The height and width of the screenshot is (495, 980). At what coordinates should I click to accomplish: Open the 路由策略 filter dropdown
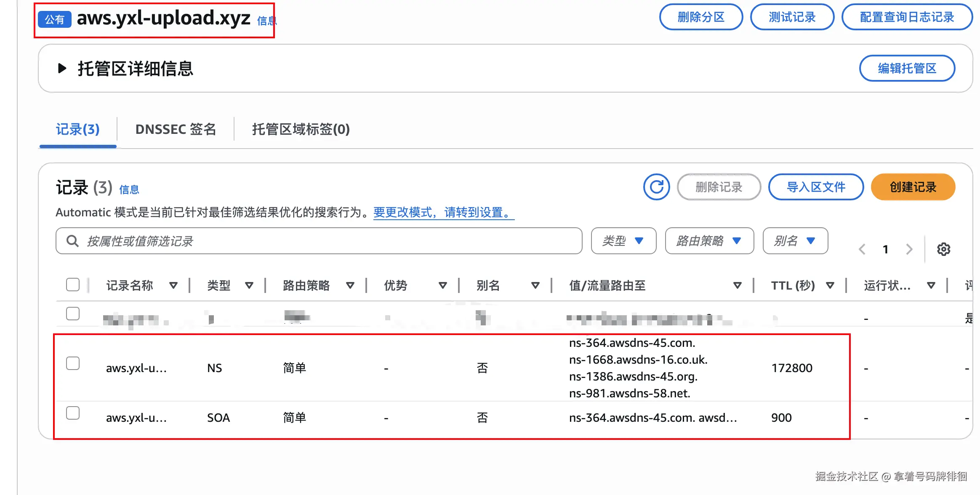click(709, 241)
